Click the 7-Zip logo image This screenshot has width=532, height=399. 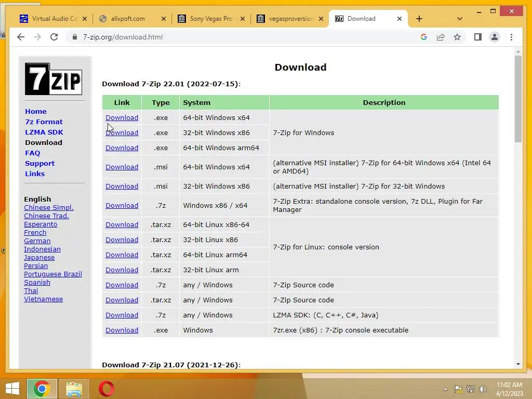[x=54, y=79]
